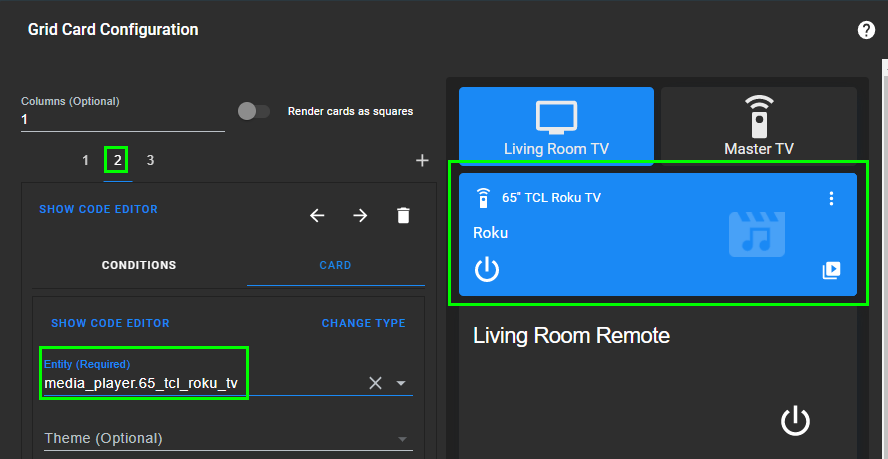This screenshot has width=888, height=459.
Task: Click the Roku source text on media card
Action: [490, 233]
